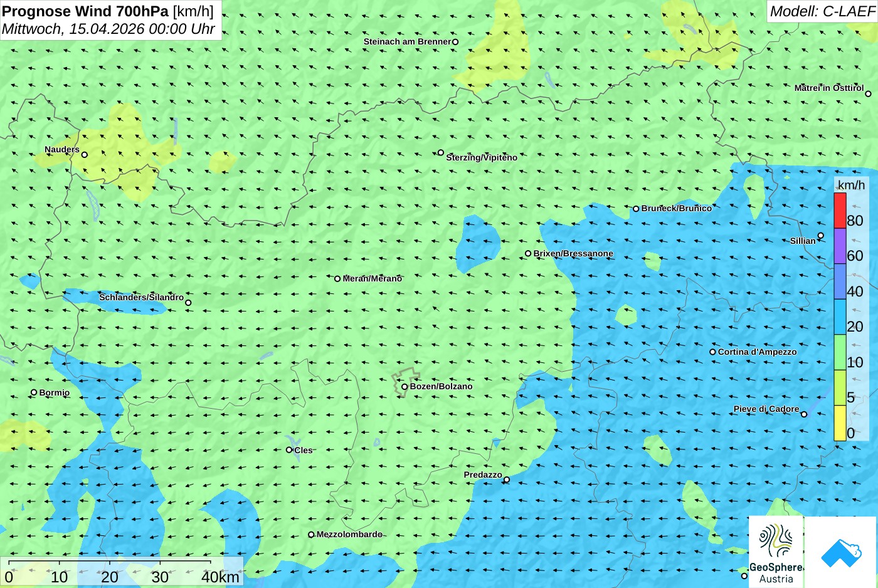Click the 'Brixen/Bressanone' label text
The width and height of the screenshot is (878, 588).
(573, 253)
